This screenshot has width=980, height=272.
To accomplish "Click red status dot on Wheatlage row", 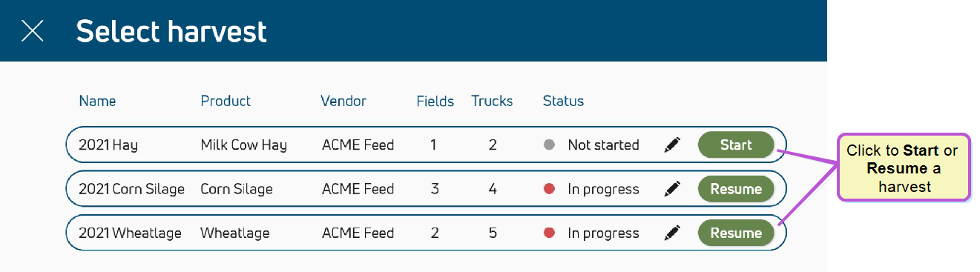I will (x=550, y=233).
